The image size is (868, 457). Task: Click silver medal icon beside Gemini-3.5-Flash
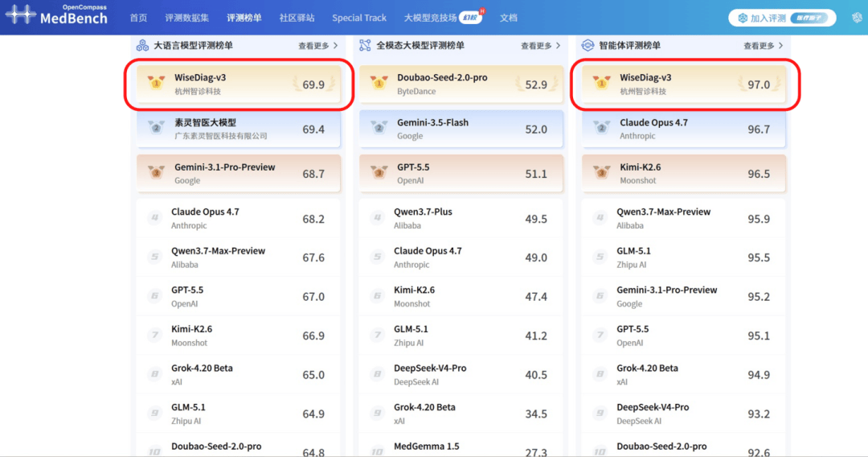pyautogui.click(x=379, y=127)
